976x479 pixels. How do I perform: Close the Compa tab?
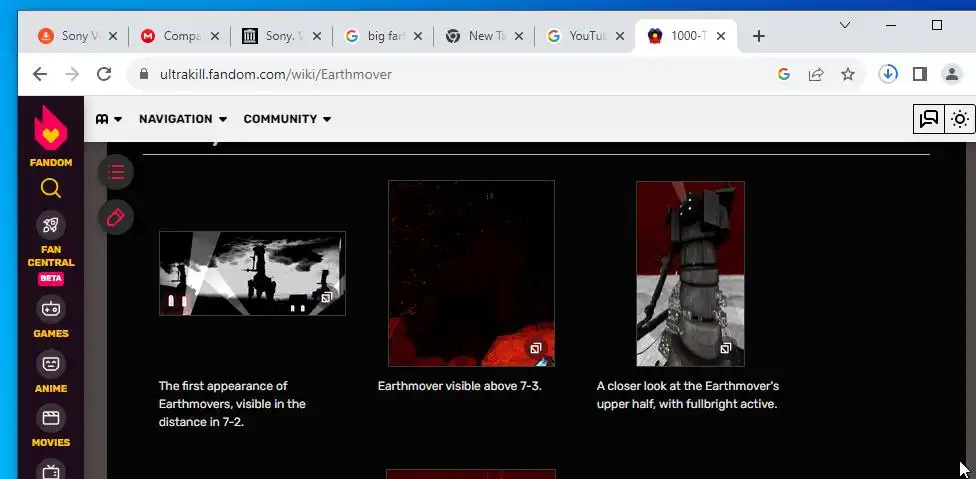[x=214, y=36]
